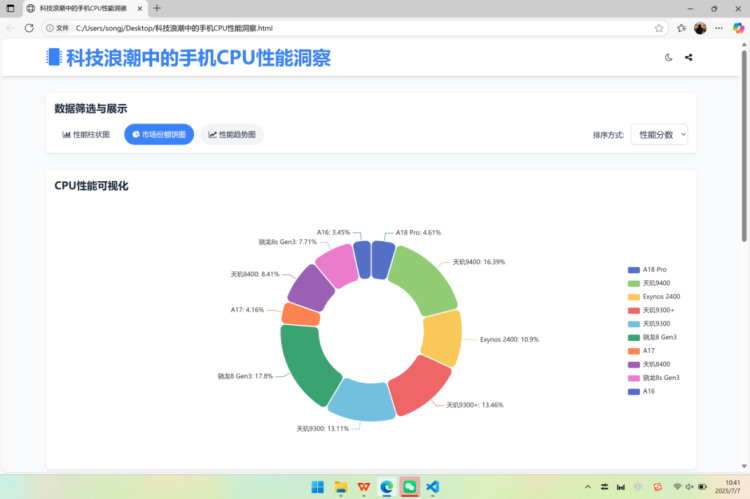The width and height of the screenshot is (750, 499).
Task: Toggle A17 legend entry
Action: (x=641, y=351)
